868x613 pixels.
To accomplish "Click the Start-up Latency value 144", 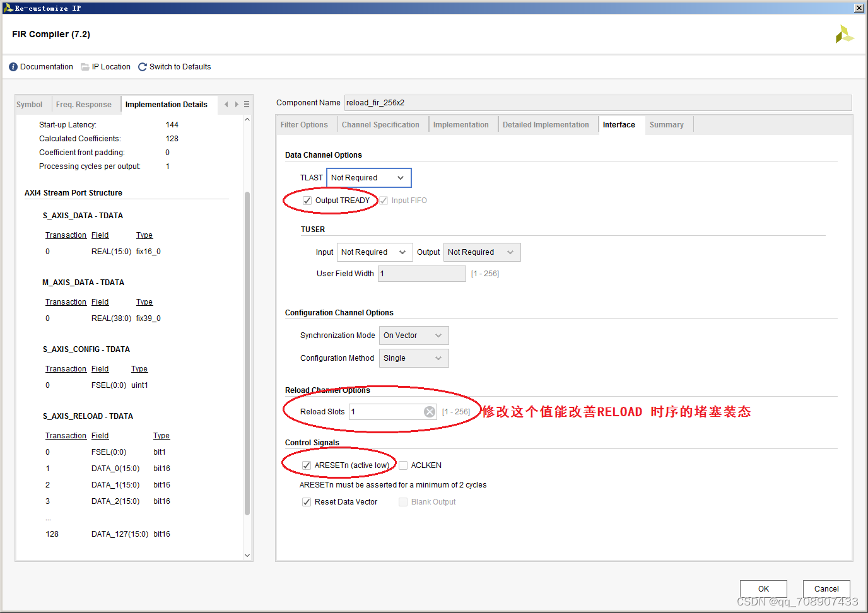I will (x=172, y=125).
